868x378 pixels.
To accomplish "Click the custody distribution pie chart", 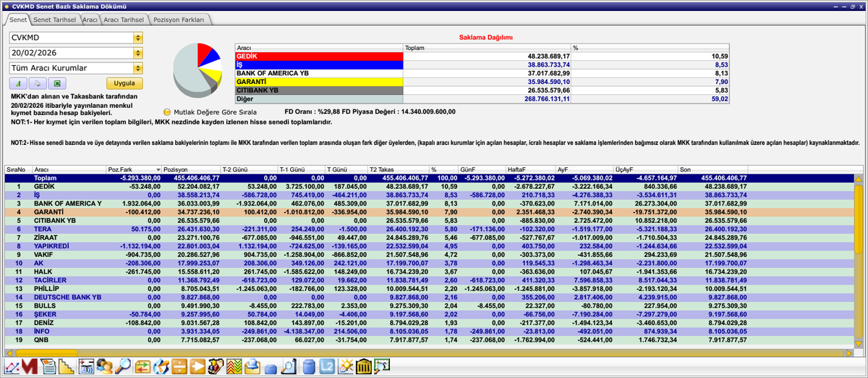I will click(197, 70).
